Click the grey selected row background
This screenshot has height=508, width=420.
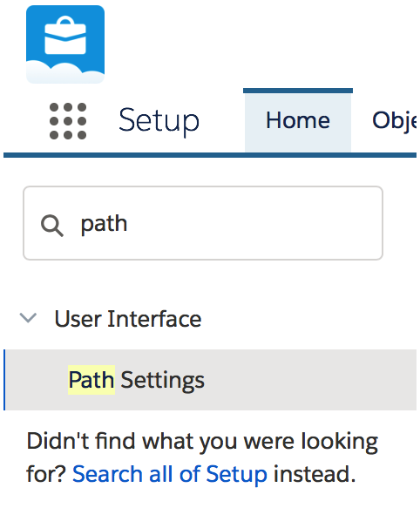click(x=308, y=380)
